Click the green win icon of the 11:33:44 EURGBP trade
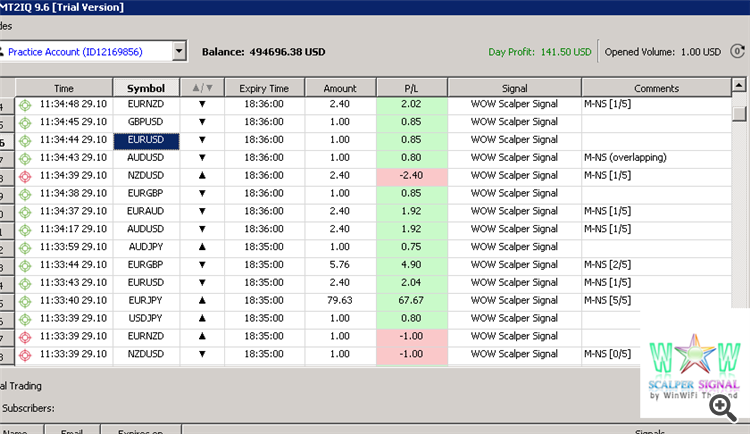750x434 pixels. pyautogui.click(x=25, y=266)
